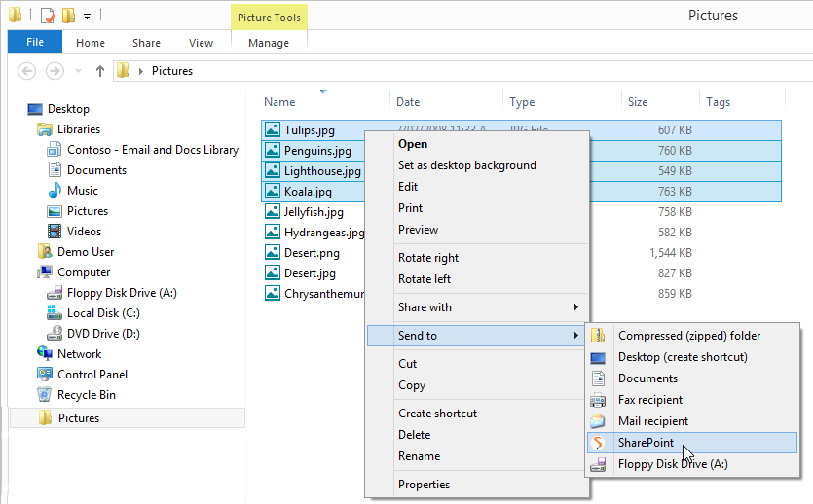
Task: Click the Fax recipient icon
Action: (x=598, y=400)
